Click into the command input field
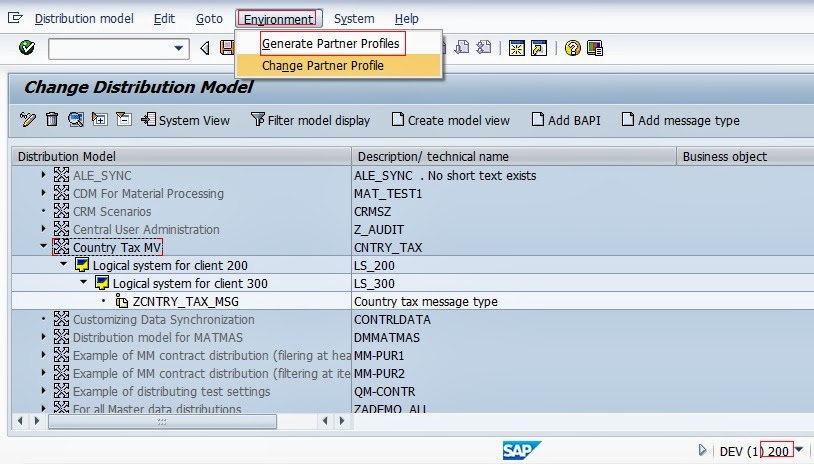 pyautogui.click(x=109, y=48)
